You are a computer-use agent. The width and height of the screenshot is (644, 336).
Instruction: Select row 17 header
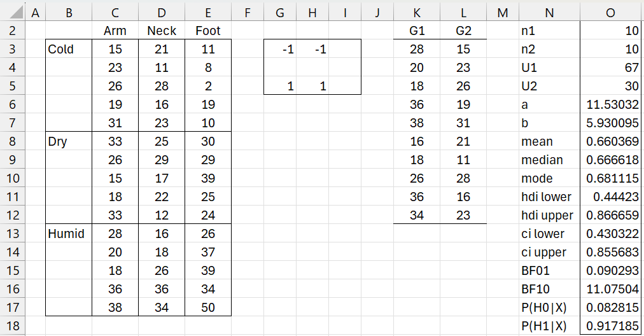point(12,307)
